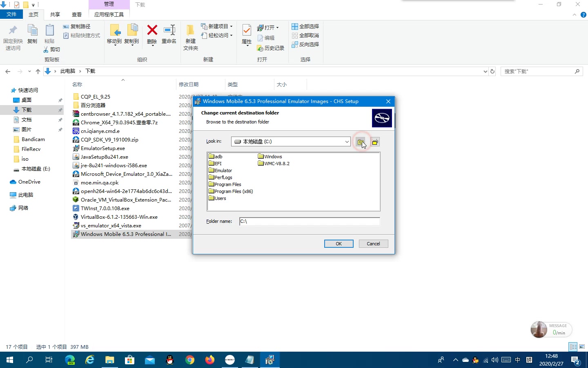Click Select none in ribbon
The image size is (588, 368).
coord(305,36)
